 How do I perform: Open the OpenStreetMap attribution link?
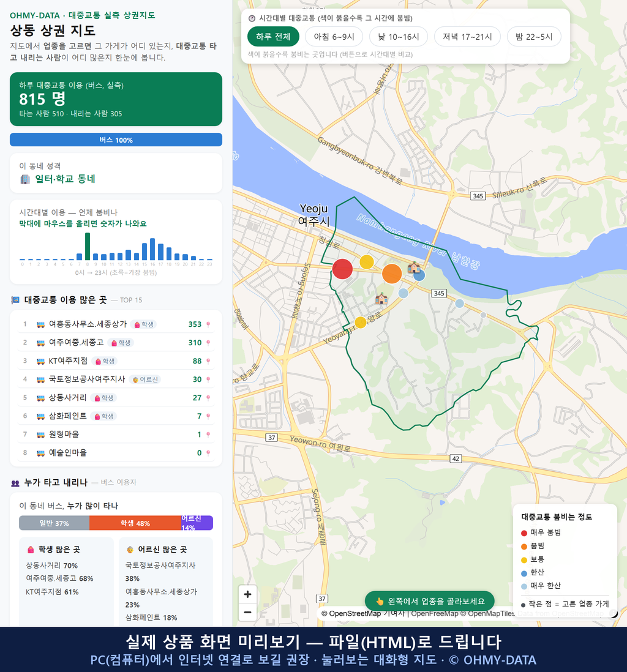click(x=351, y=614)
